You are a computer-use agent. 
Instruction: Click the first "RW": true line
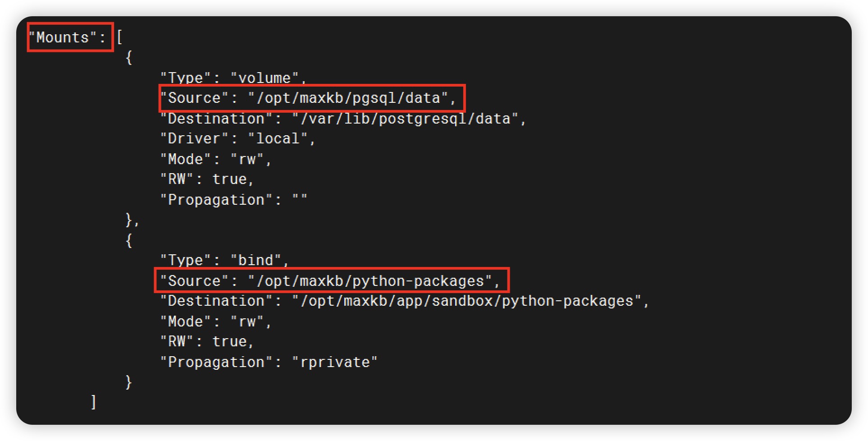pyautogui.click(x=207, y=179)
